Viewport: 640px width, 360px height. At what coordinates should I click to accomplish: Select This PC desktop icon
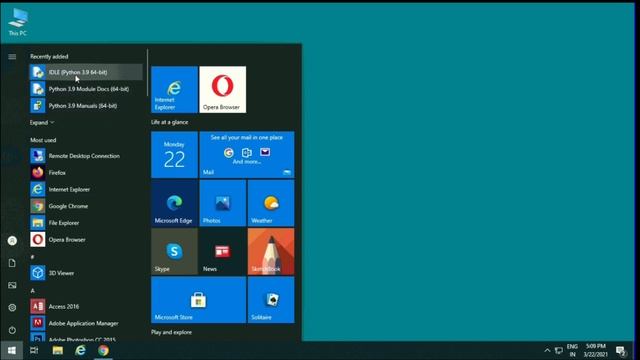pyautogui.click(x=18, y=22)
